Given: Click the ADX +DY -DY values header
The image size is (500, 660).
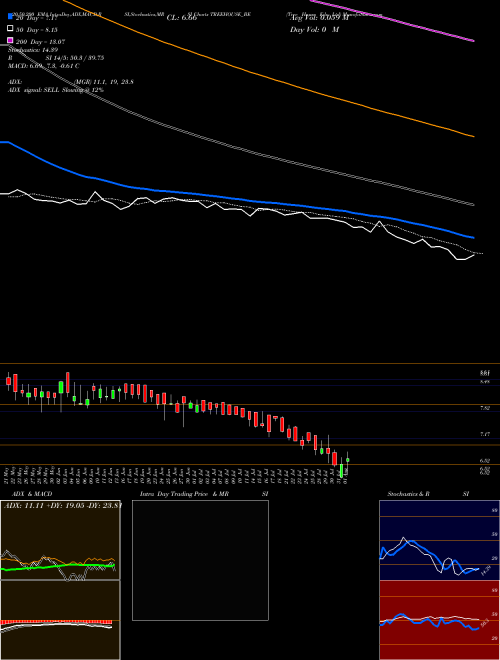Looking at the screenshot, I should click(x=63, y=505).
